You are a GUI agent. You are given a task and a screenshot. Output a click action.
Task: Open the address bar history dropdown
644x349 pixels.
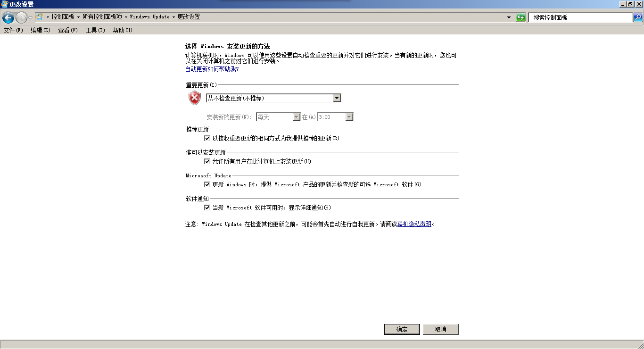509,17
